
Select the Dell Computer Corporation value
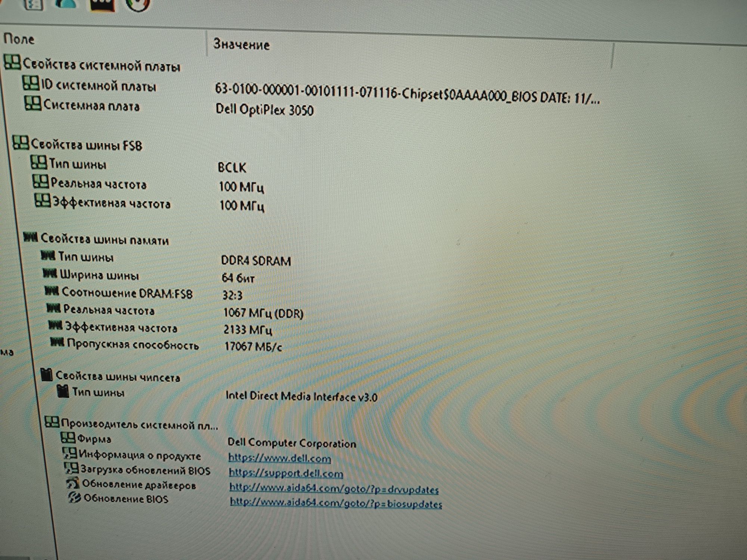292,443
